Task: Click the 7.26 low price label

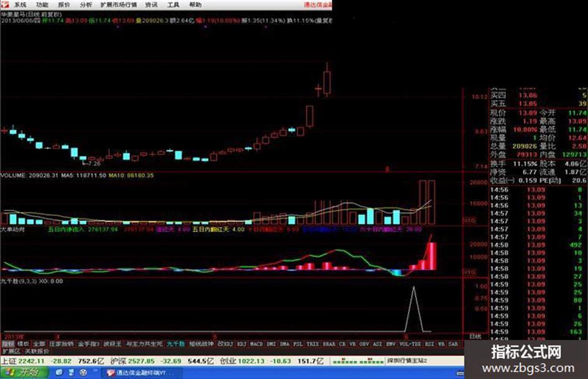Action: click(94, 164)
